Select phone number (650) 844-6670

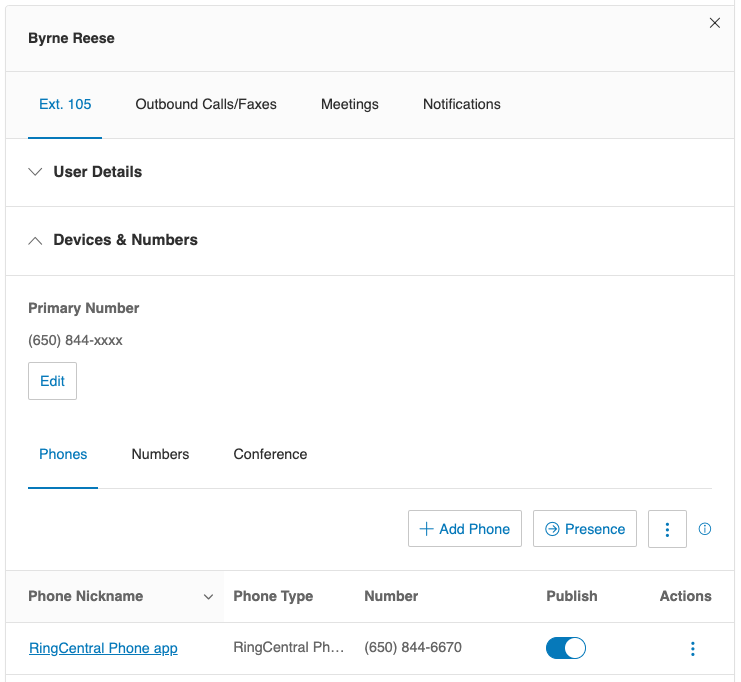click(413, 647)
